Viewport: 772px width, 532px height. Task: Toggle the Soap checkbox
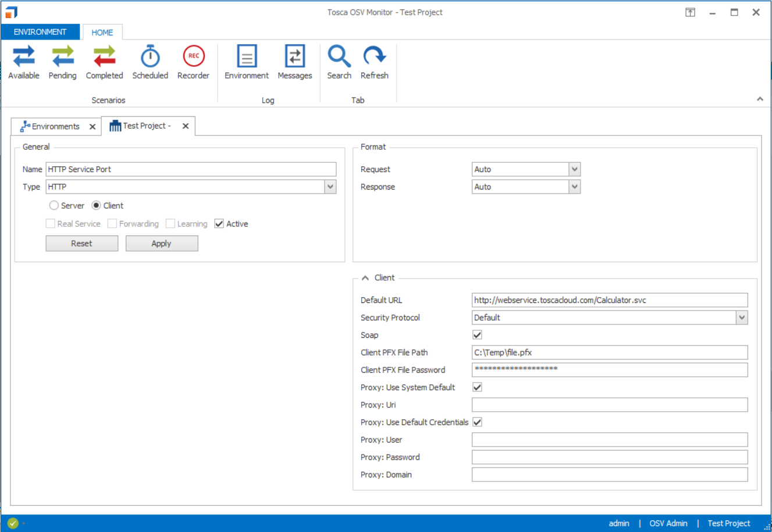(477, 335)
